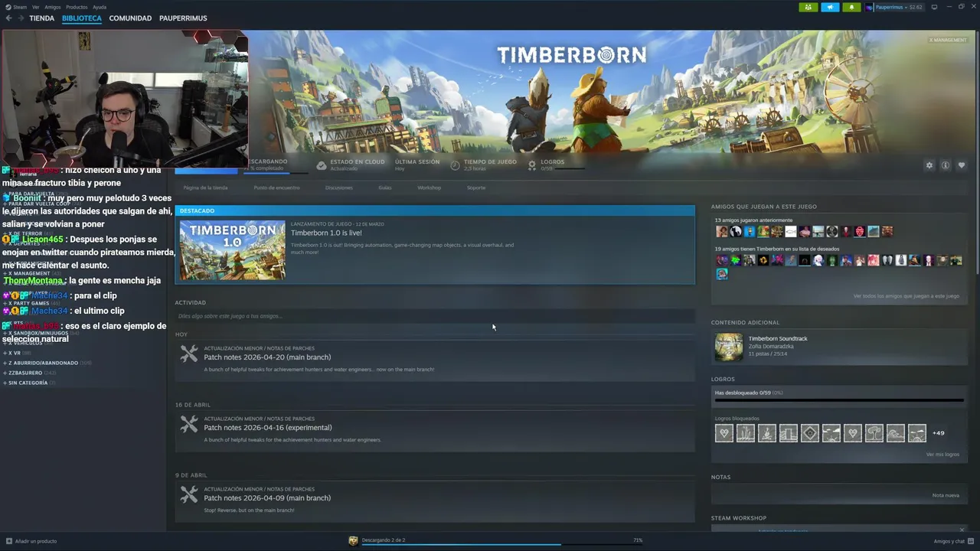Show the remaining +49 locked achievements
The height and width of the screenshot is (551, 980).
point(939,433)
